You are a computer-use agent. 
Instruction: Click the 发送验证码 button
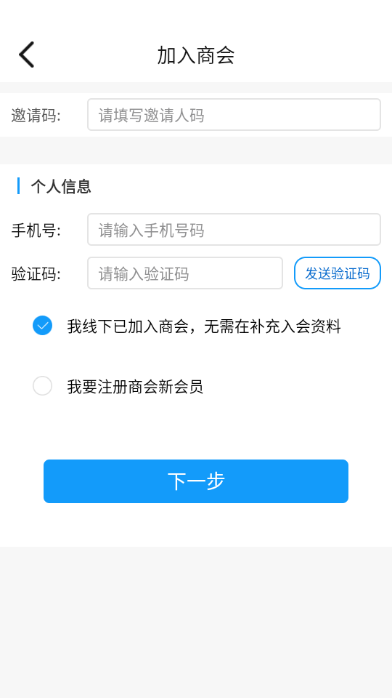[x=337, y=273]
